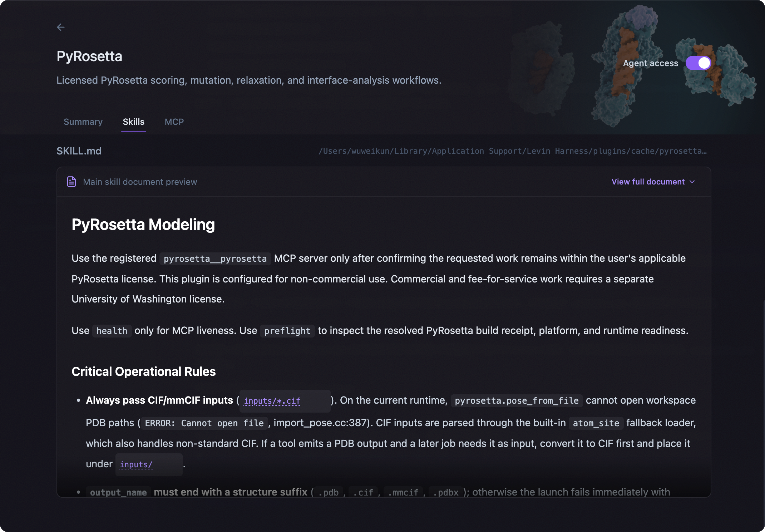Click the preflight inline code
Screen dimensions: 765x532
287,331
